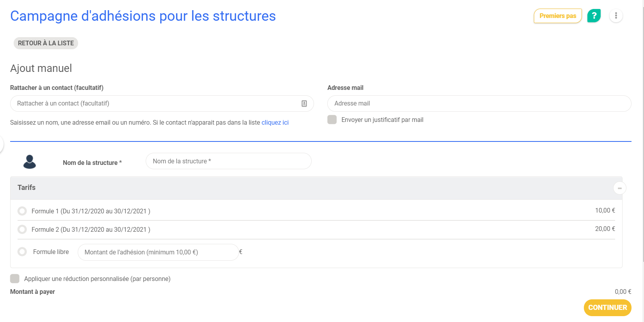Collapse the Tarifs section with minus icon
Image resolution: width=644 pixels, height=322 pixels.
point(619,188)
